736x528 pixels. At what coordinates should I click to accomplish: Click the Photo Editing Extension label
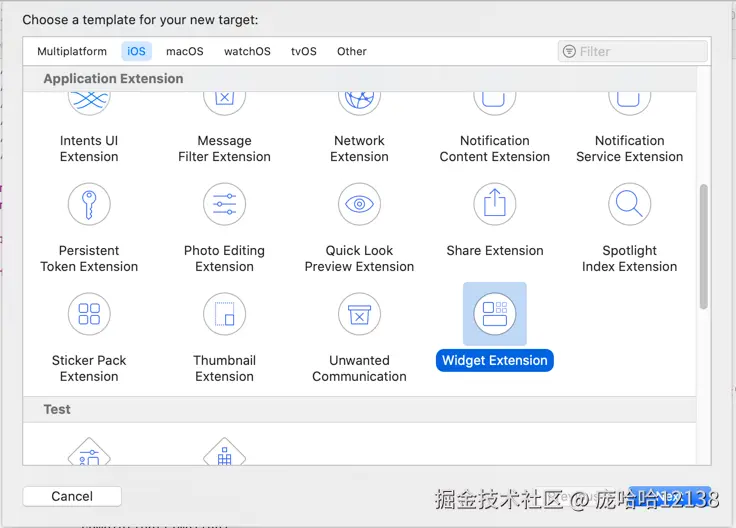click(x=224, y=259)
